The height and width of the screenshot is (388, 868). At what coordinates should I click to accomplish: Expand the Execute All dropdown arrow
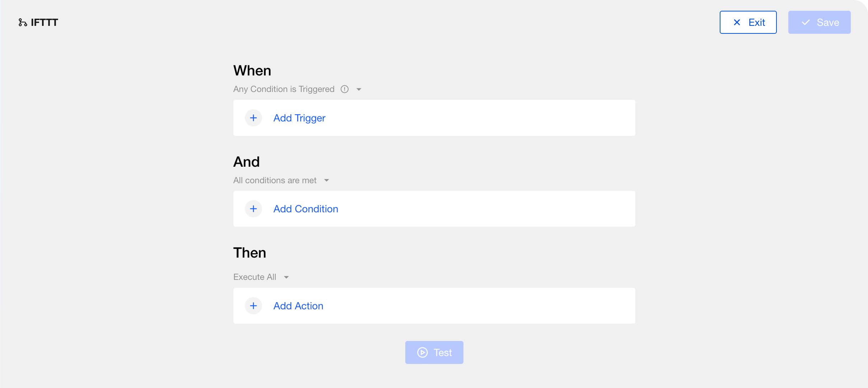pyautogui.click(x=286, y=277)
